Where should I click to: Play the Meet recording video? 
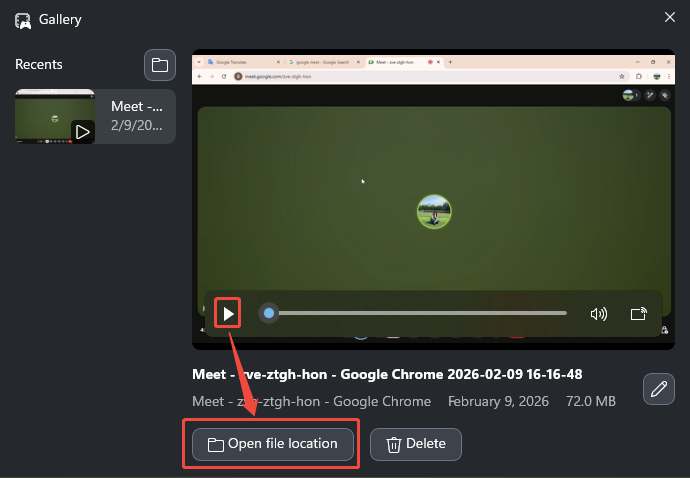coord(228,314)
